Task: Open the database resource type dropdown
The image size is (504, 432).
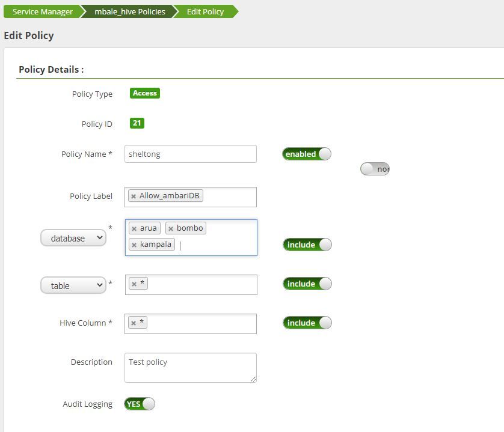Action: pos(73,239)
